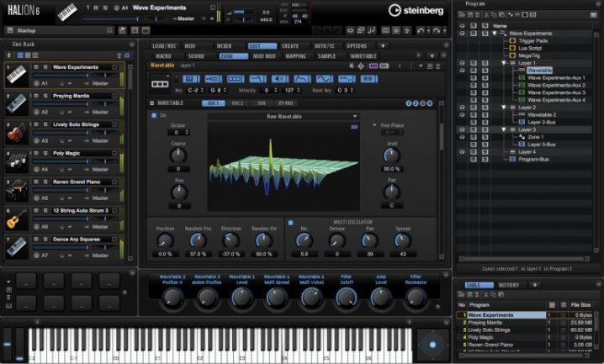Click the Lua Script module icon
Screen dimensions: 604x364
512,48
